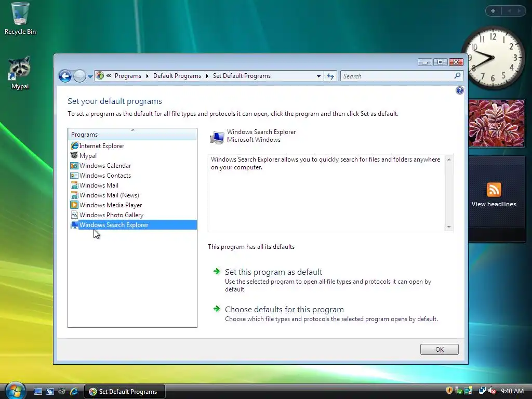Click View headlines in feed gadget
The image size is (532, 399).
point(494,204)
